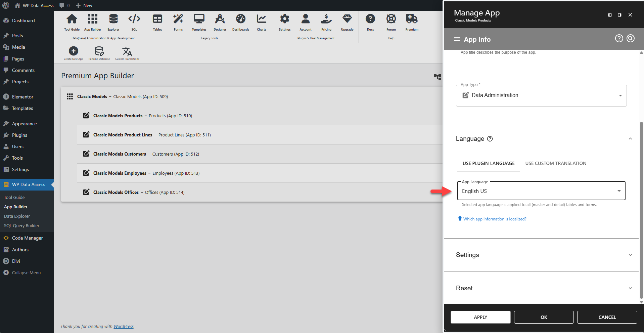Click the SQL tool icon

pos(134,22)
